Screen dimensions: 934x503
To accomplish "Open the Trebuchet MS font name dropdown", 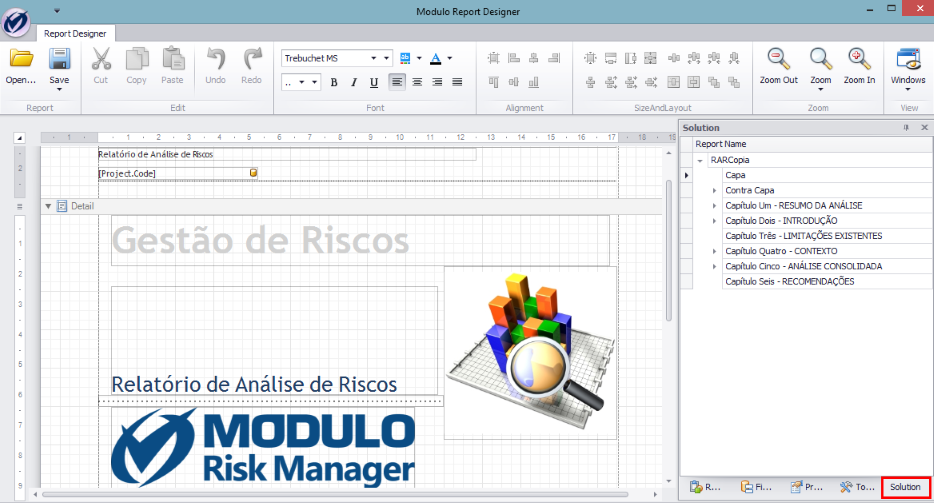I will [373, 58].
